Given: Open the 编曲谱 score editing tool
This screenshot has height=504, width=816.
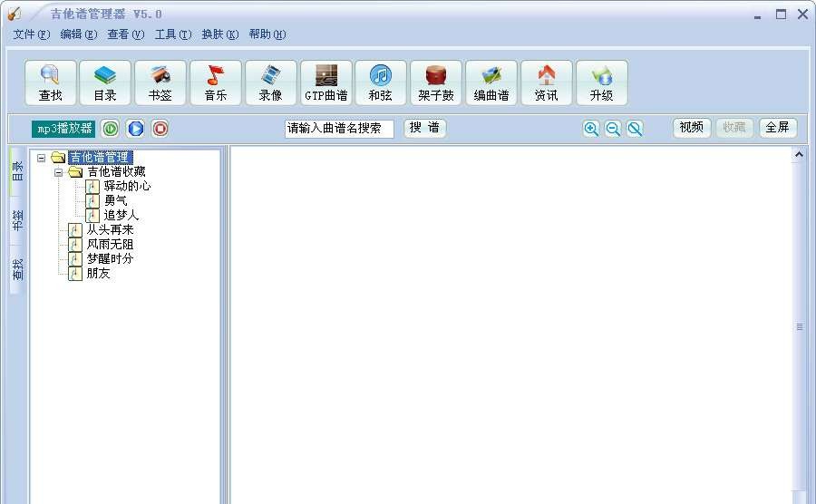Looking at the screenshot, I should coord(491,82).
